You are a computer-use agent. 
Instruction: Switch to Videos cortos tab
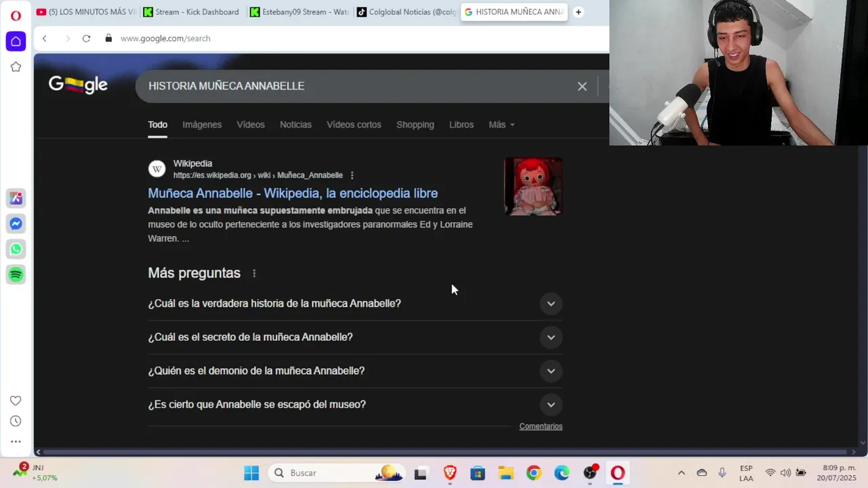coord(354,125)
